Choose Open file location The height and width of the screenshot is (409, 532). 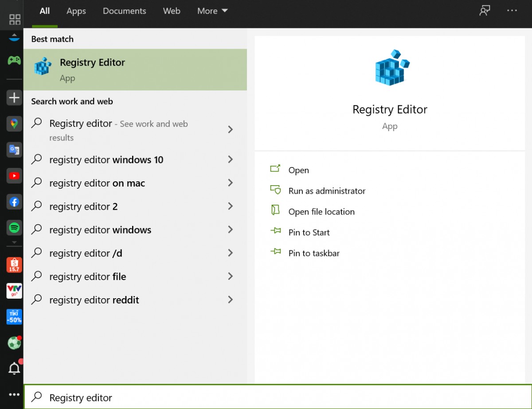point(321,212)
